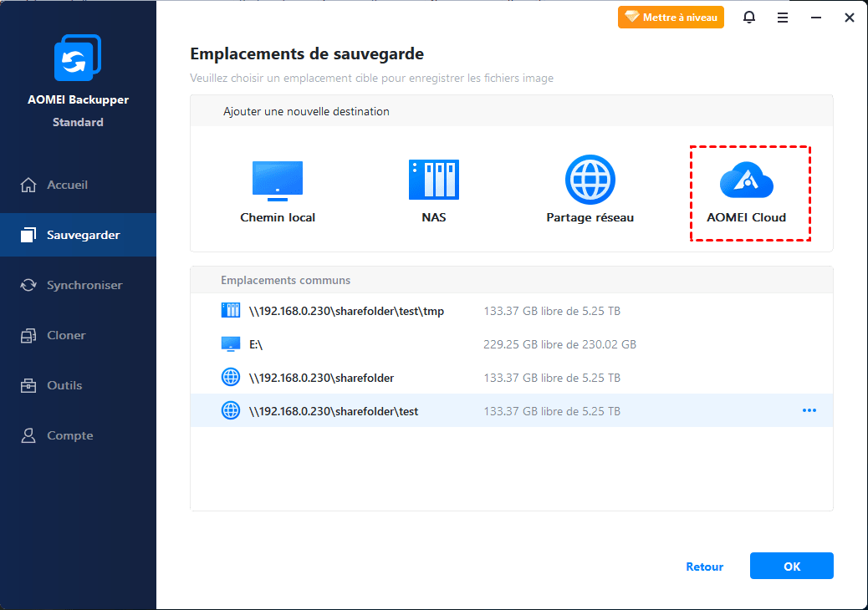The image size is (868, 610).
Task: Click the AOMEI Backupper logo
Action: pos(78,57)
